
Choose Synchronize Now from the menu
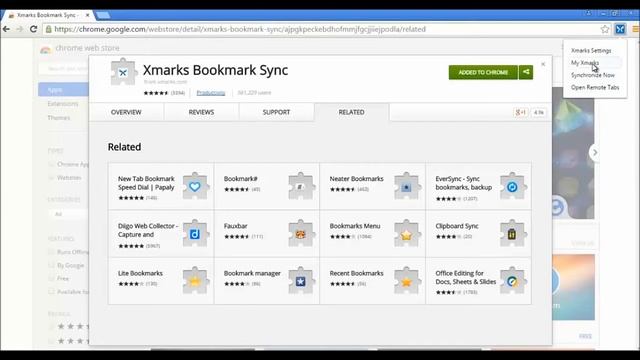coord(593,75)
